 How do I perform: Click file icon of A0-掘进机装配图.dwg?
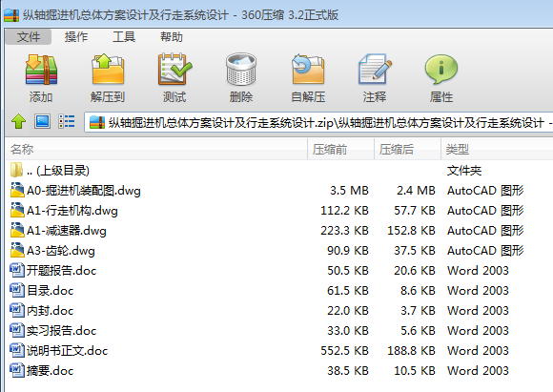[17, 190]
